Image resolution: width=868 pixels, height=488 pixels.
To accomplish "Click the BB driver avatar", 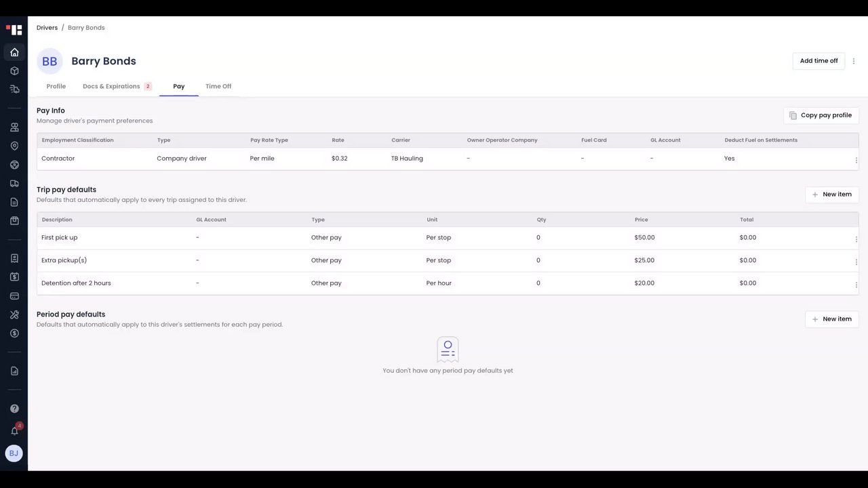I will (x=50, y=61).
